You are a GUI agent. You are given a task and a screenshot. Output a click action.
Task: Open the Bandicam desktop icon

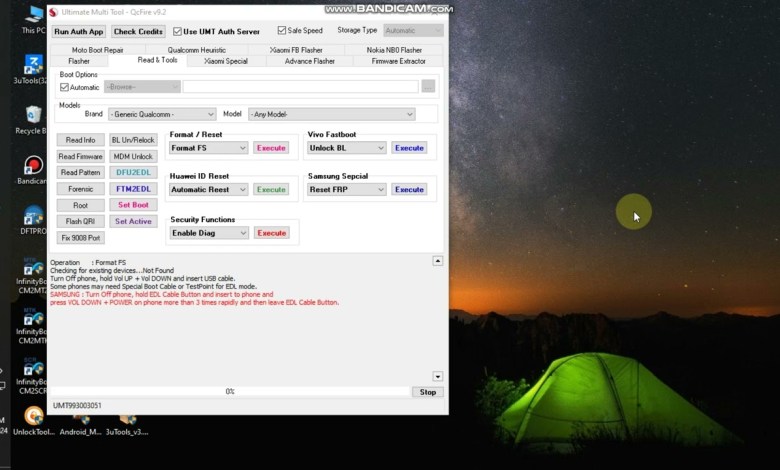[33, 167]
